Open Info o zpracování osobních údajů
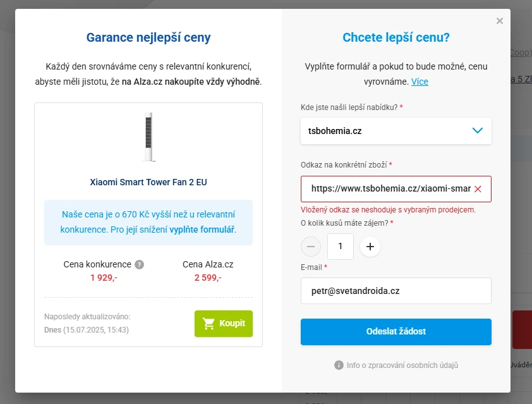Screen dimensions: 532x404 (x=402, y=365)
